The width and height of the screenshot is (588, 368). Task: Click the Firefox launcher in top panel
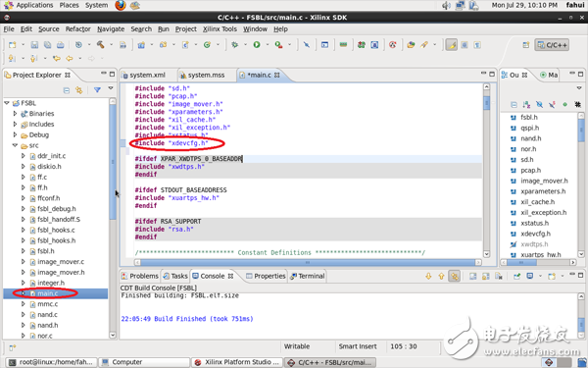pyautogui.click(x=121, y=5)
